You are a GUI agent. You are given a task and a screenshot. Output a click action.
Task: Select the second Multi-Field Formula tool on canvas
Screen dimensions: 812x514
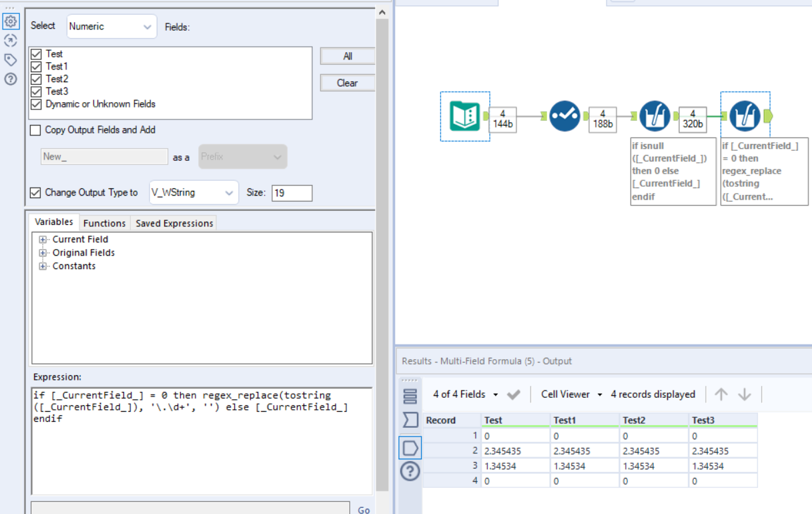pos(745,115)
